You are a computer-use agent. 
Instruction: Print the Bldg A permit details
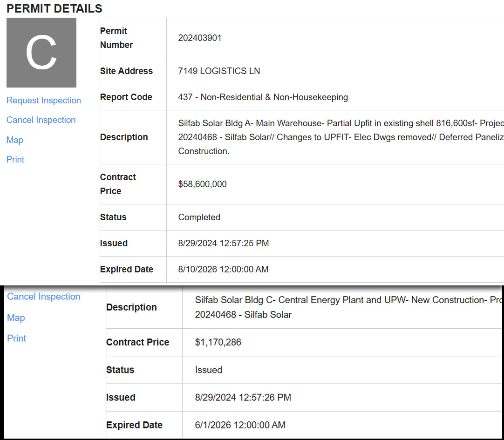[x=15, y=160]
